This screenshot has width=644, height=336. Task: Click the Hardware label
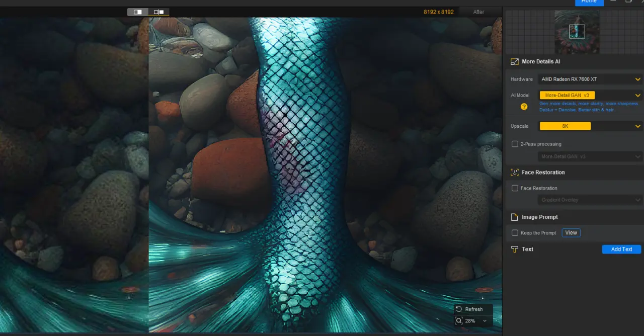click(x=522, y=79)
